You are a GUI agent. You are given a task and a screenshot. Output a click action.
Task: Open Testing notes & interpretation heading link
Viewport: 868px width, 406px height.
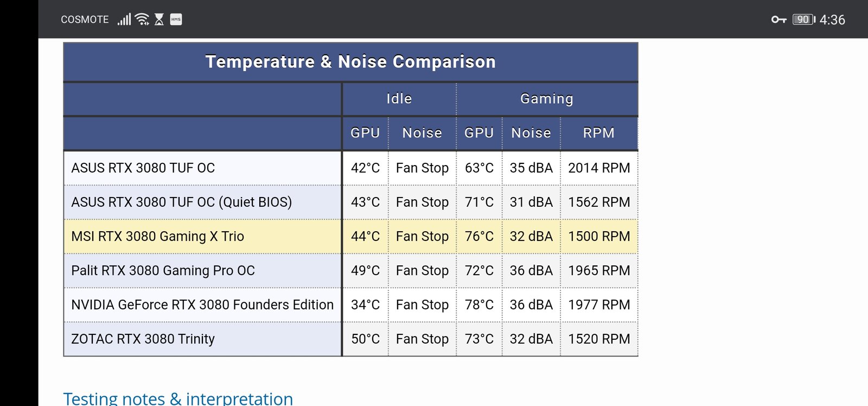pyautogui.click(x=178, y=398)
